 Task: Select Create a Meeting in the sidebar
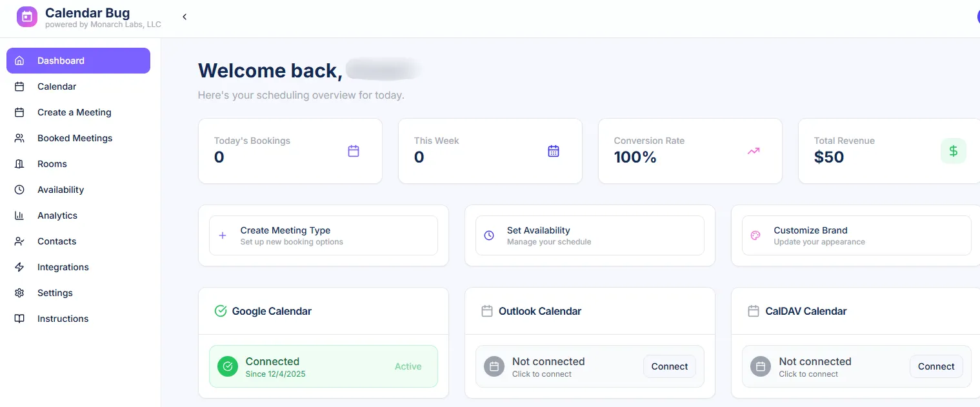pos(73,112)
